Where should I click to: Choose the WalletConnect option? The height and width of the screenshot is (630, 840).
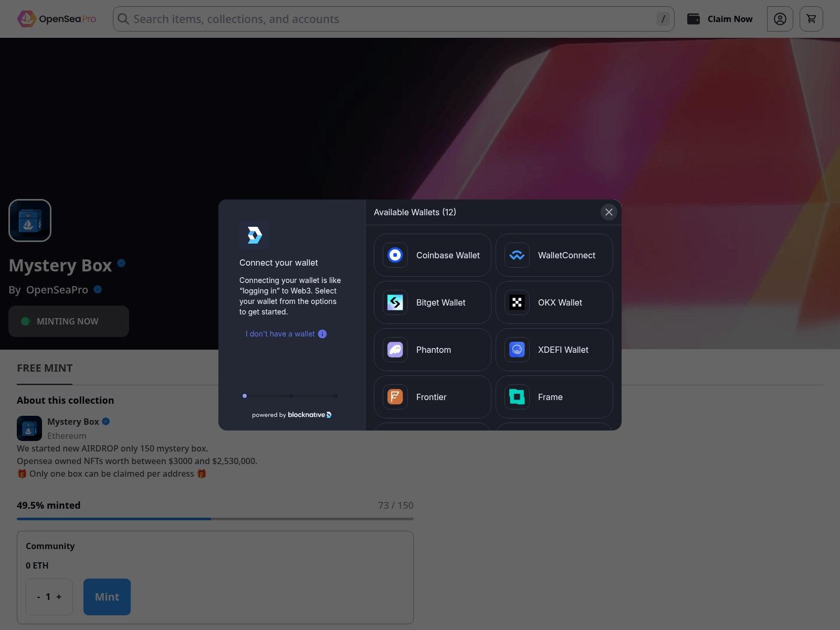point(554,255)
